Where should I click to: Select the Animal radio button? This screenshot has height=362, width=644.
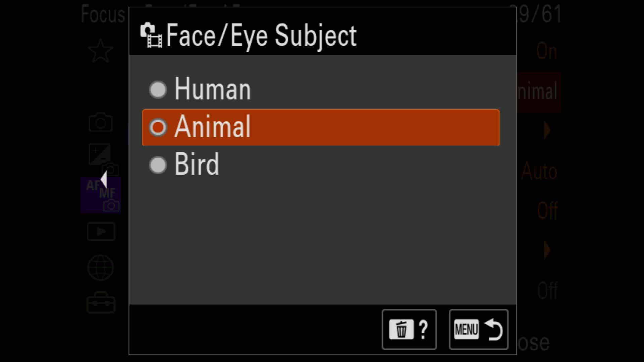coord(158,127)
